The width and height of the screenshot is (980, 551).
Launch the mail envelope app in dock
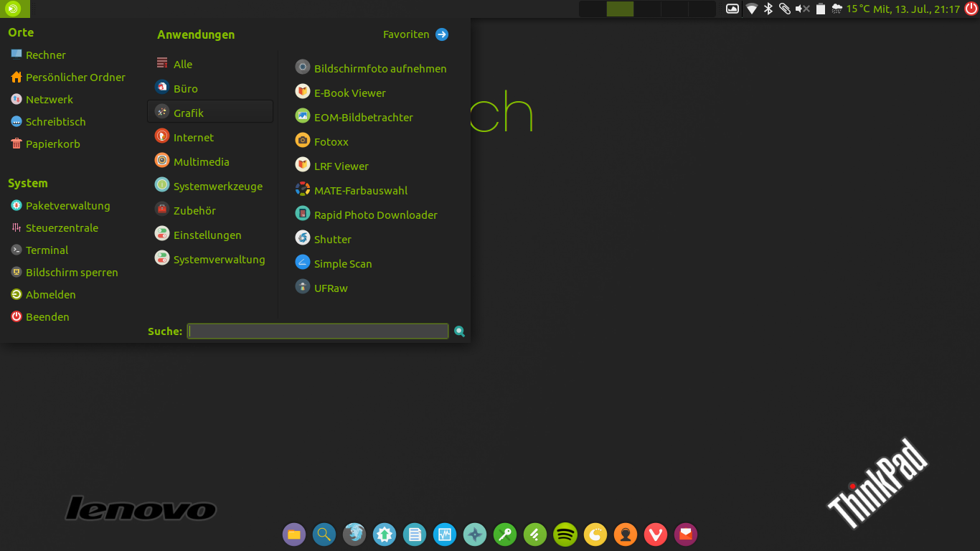pos(686,534)
